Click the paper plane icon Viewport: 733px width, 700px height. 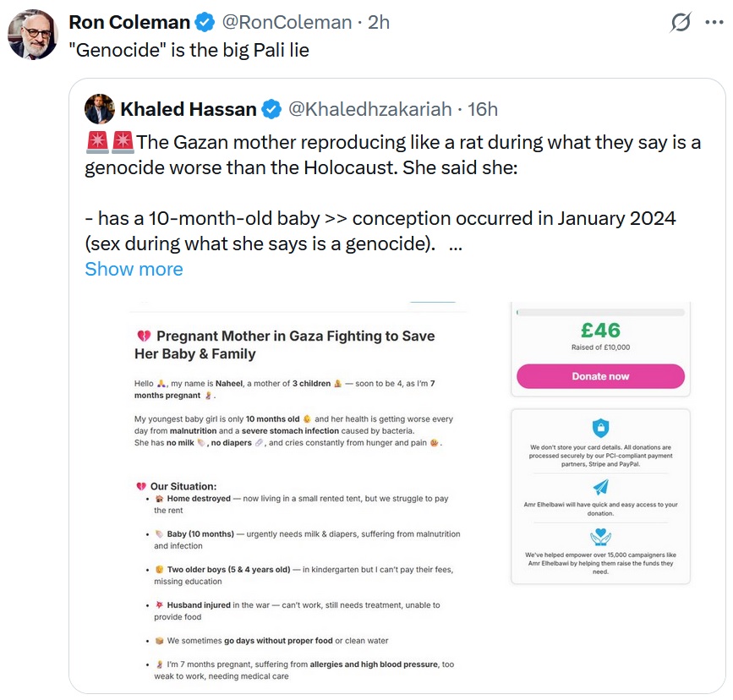(x=601, y=487)
